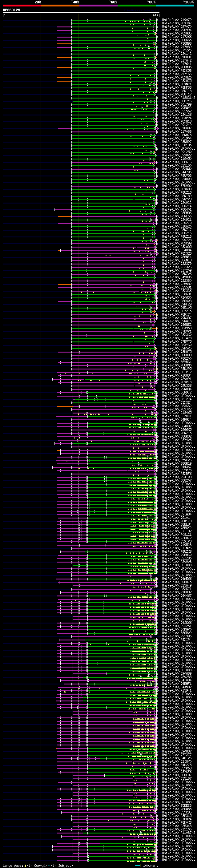The height and width of the screenshot is (868, 197).
Task: Select subject label UniRef100_Q21562
Action: coord(177,111)
